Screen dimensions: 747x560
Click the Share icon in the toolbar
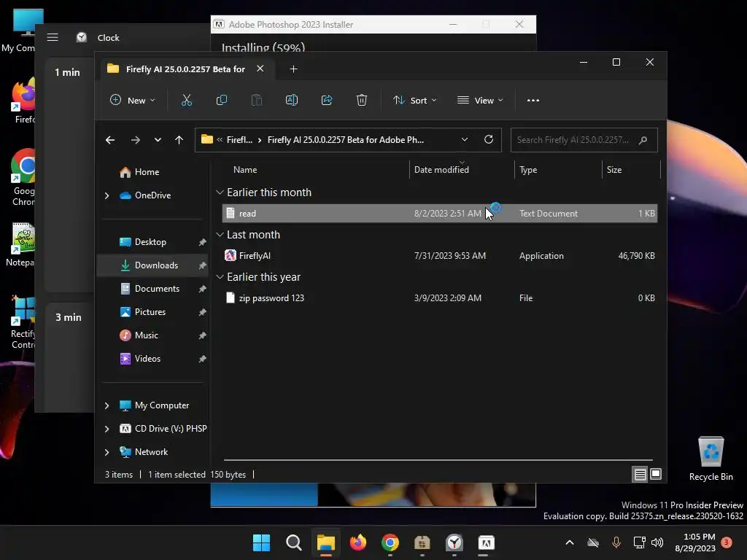327,100
